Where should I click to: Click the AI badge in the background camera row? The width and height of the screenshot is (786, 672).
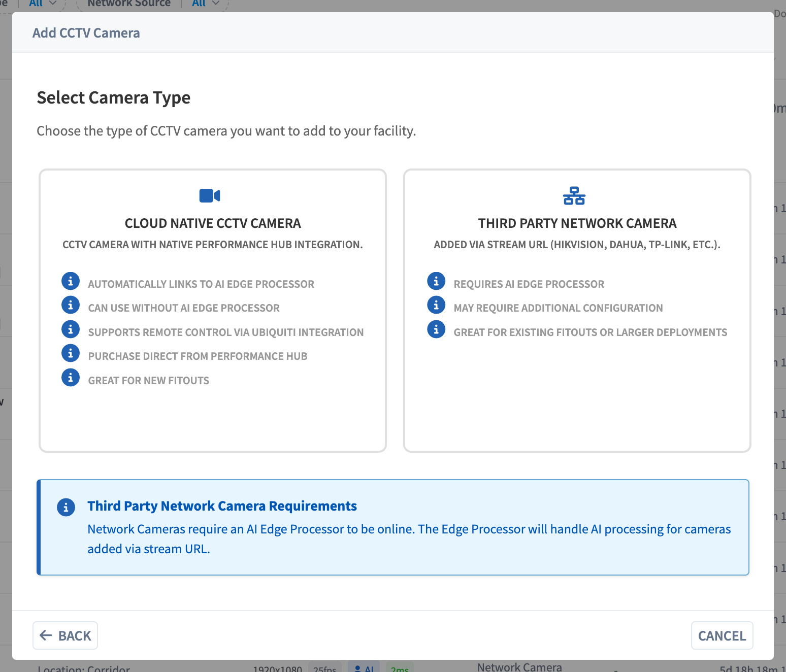pyautogui.click(x=364, y=668)
